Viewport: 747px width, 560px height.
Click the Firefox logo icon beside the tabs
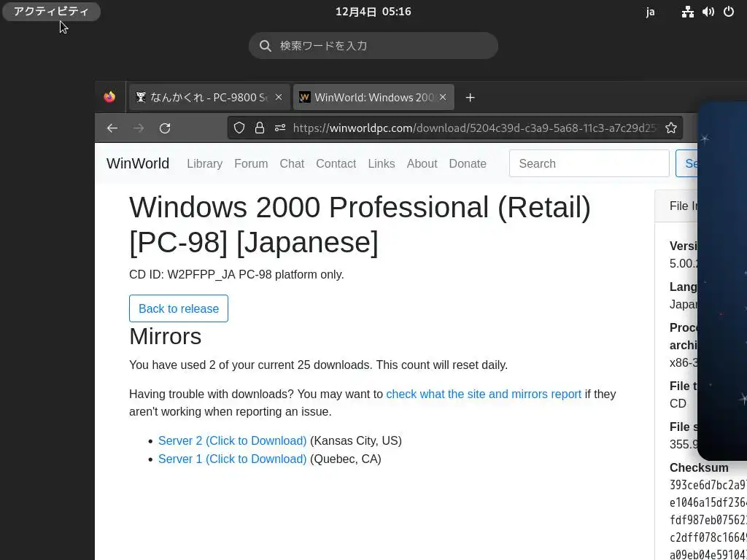coord(109,97)
